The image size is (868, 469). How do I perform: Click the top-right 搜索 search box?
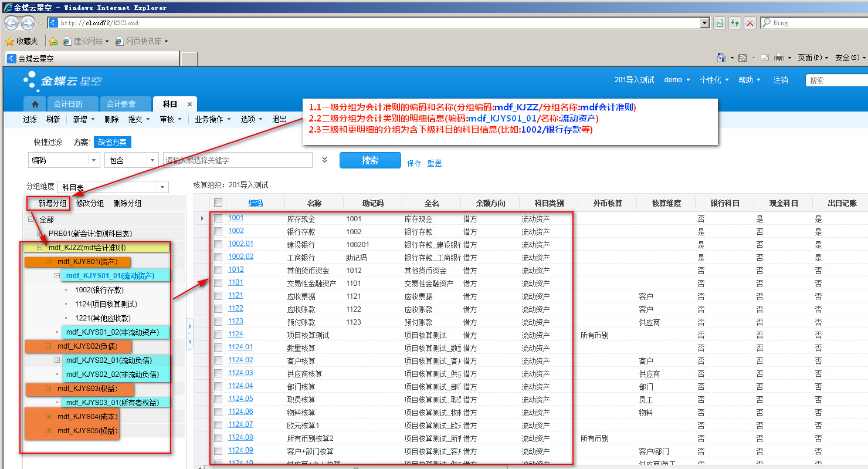coord(837,80)
